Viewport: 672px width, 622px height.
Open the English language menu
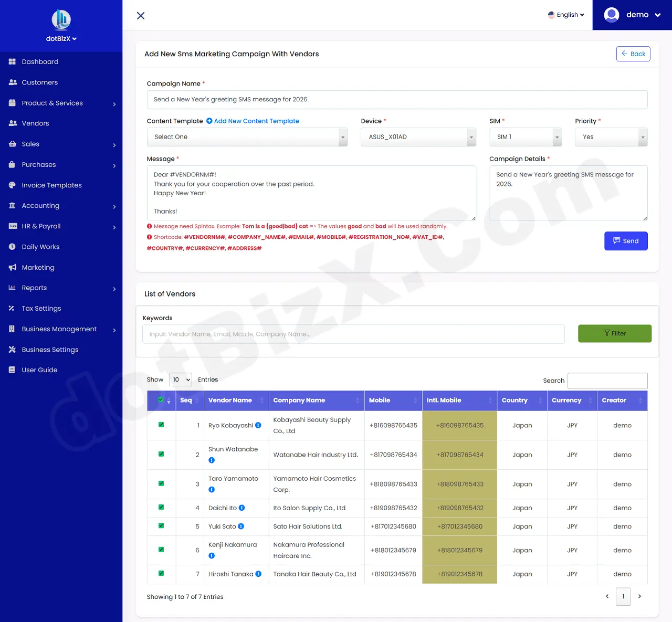coord(565,15)
